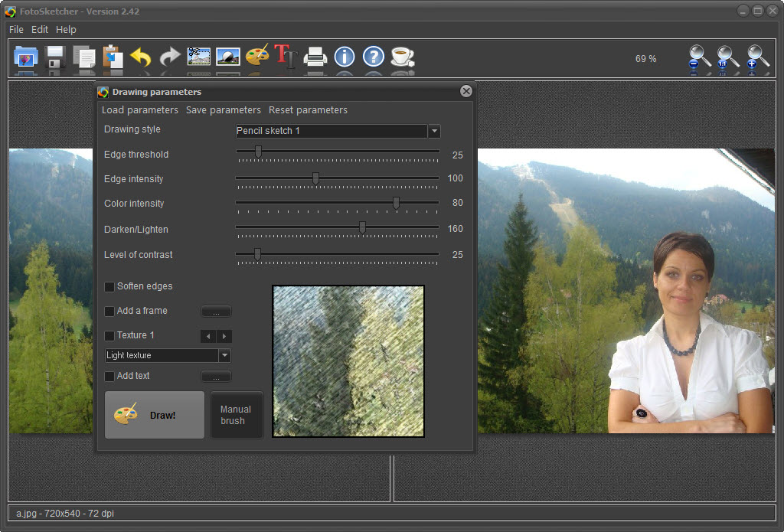Click the Manual brush button
Viewport: 784px width, 532px height.
pyautogui.click(x=236, y=415)
